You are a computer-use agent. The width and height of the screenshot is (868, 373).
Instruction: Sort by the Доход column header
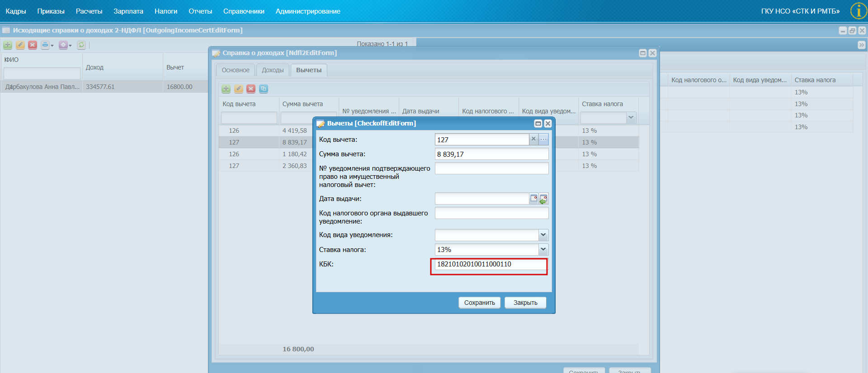point(94,67)
